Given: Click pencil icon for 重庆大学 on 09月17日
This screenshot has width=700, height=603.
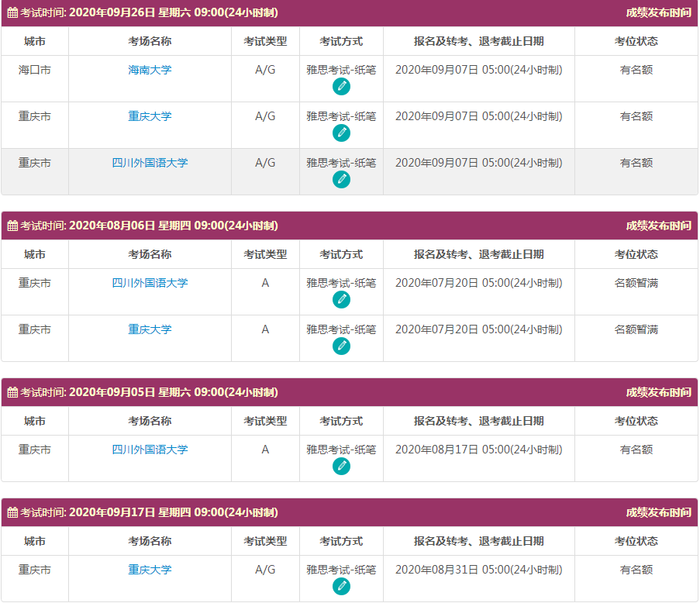Looking at the screenshot, I should click(x=341, y=587).
